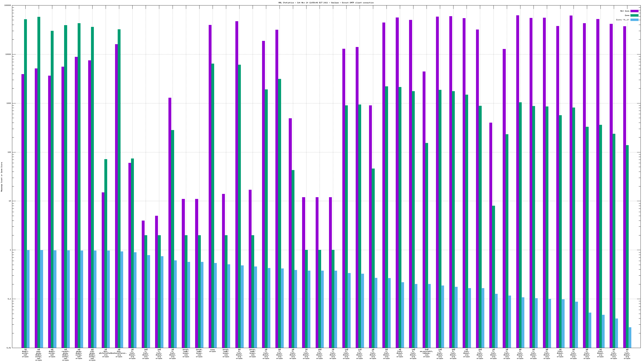This screenshot has height=362, width=644.
Task: Click the 'none origin' x-axis label
Action: tap(212, 350)
